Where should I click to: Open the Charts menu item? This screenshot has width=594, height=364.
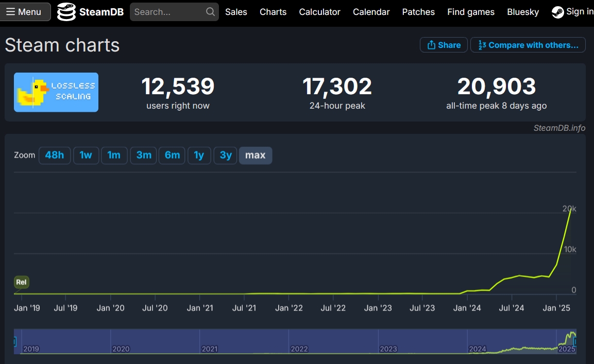click(x=273, y=12)
